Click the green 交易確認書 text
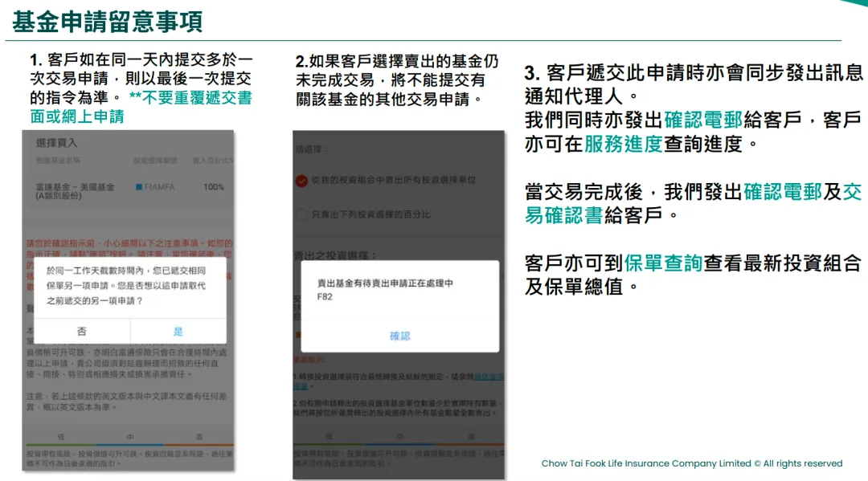868x481 pixels. [x=693, y=203]
